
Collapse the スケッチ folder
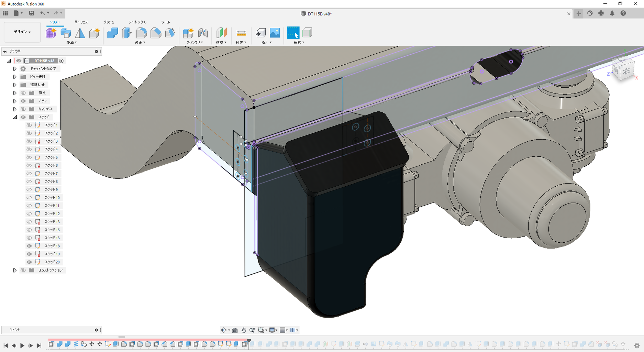click(15, 117)
